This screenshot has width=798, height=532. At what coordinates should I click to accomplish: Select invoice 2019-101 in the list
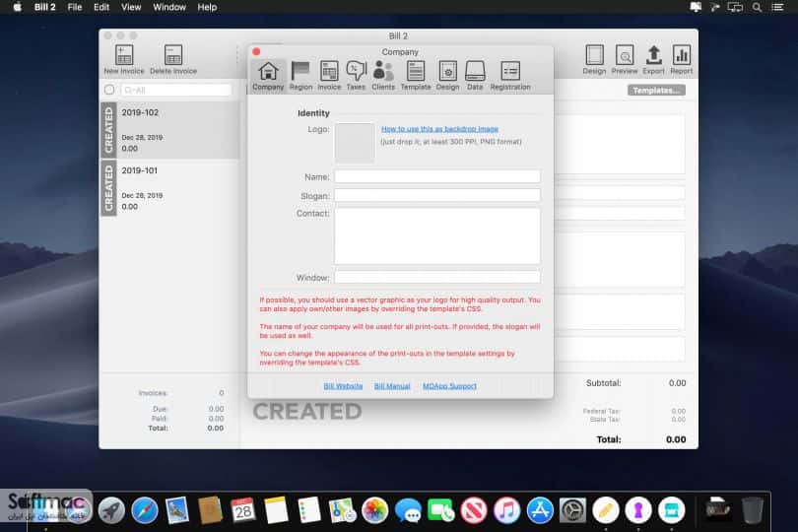point(170,188)
